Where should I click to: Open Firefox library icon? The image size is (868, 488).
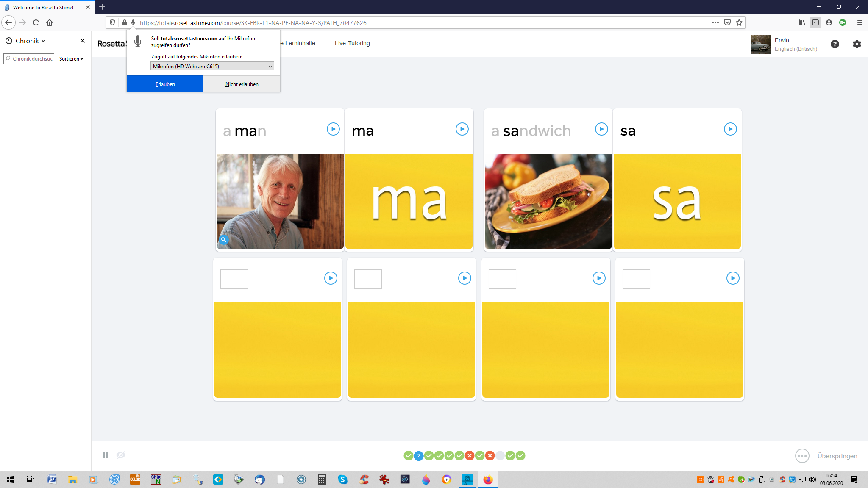click(x=802, y=23)
